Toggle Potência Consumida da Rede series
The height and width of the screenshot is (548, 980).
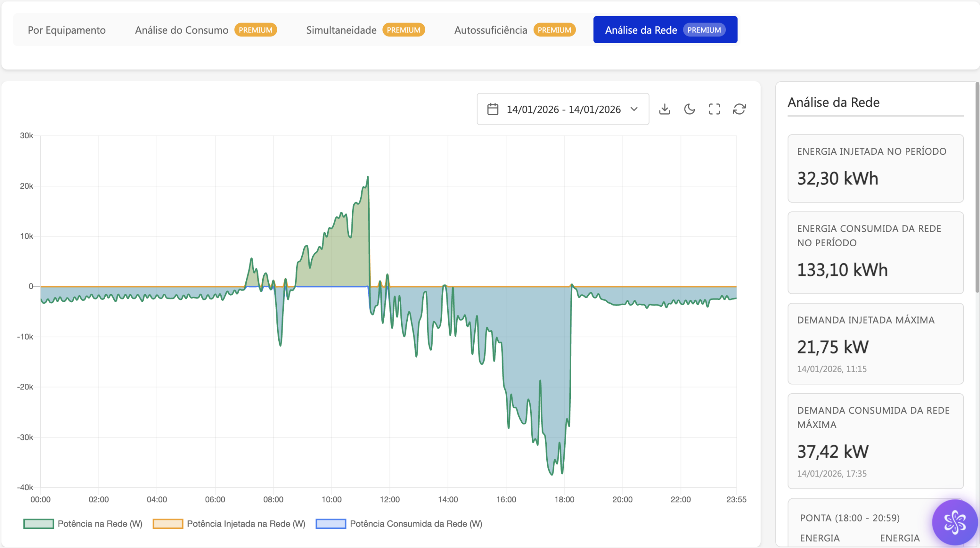point(416,523)
